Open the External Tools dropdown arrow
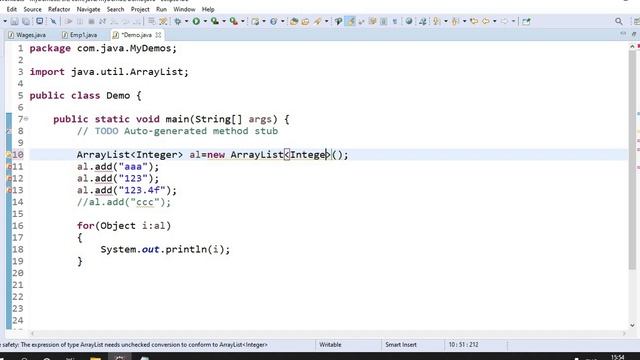This screenshot has width=640, height=360. point(242,21)
